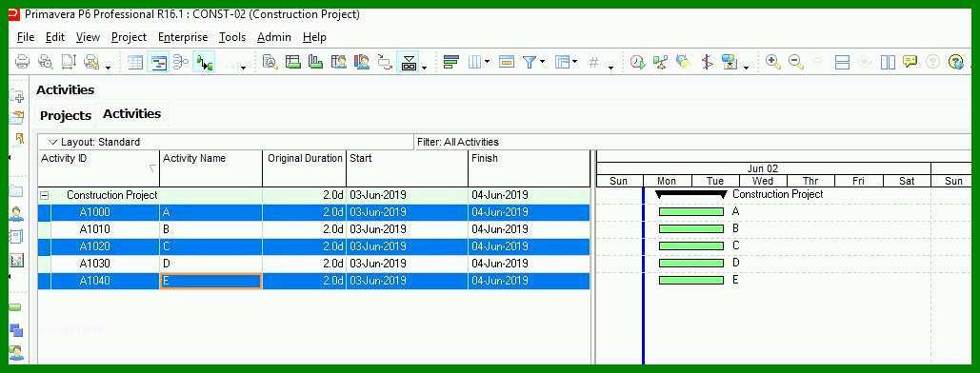Click the Group and Sort icon
This screenshot has height=373, width=980.
coord(563,62)
